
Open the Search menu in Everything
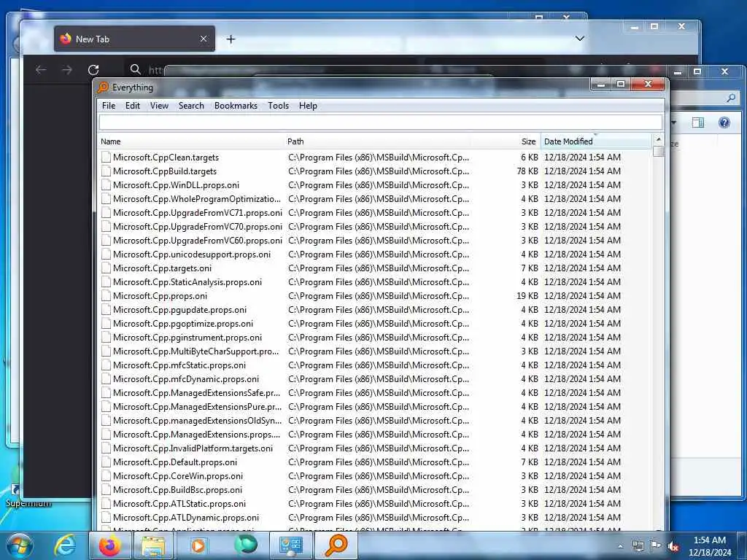click(x=191, y=106)
